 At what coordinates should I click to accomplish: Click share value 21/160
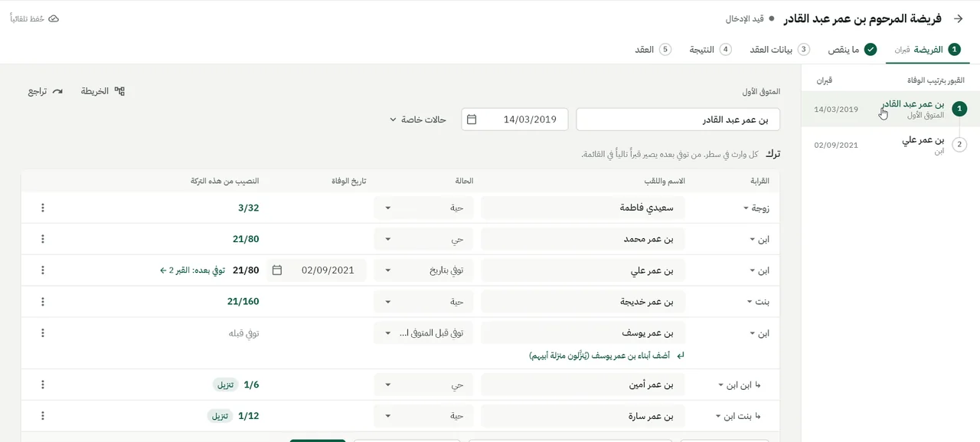[243, 302]
